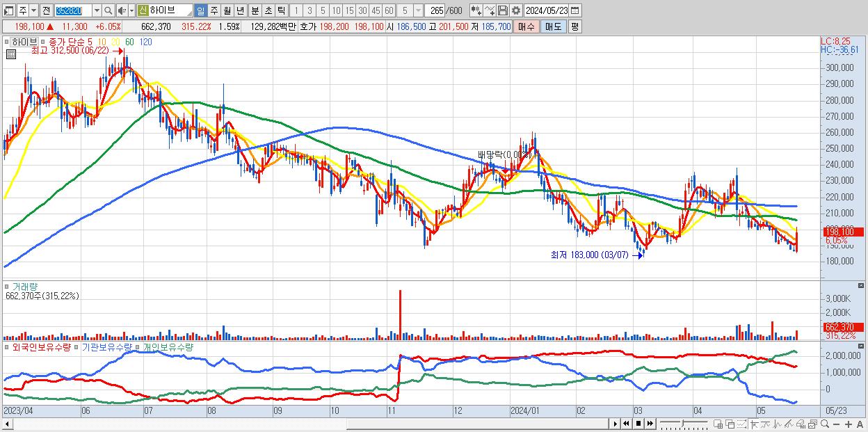
Task: Click the candle count field 265
Action: pyautogui.click(x=435, y=10)
